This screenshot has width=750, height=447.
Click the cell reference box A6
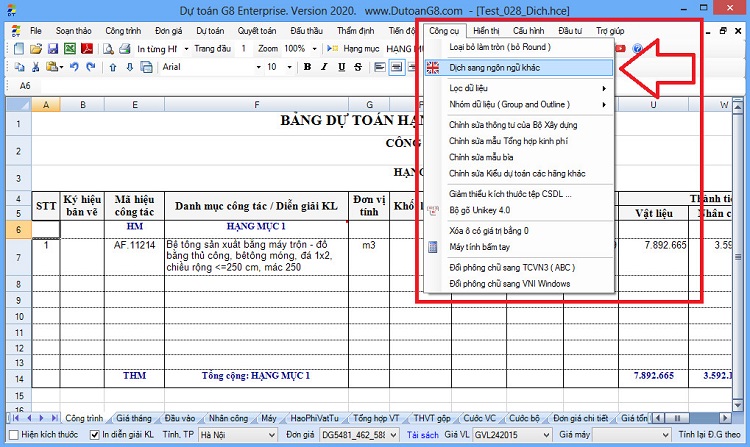click(x=25, y=86)
